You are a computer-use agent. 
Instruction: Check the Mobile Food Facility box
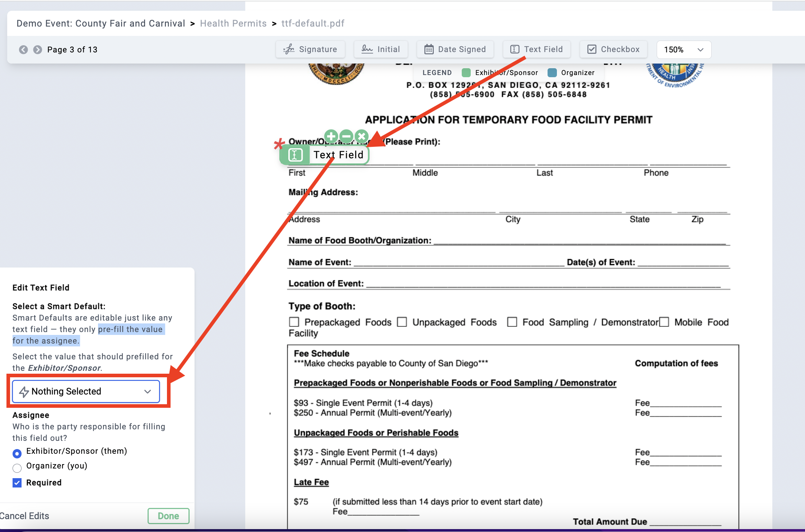664,322
